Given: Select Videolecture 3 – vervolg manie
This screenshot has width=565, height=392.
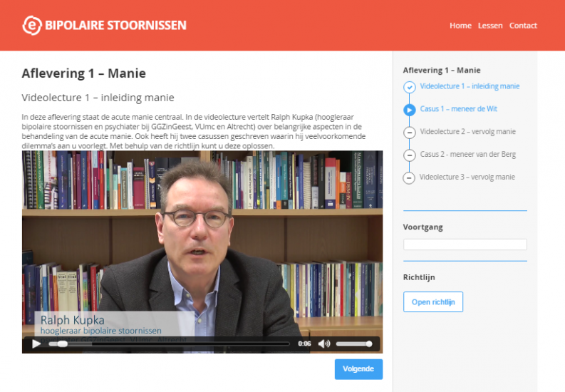Looking at the screenshot, I should coord(467,177).
